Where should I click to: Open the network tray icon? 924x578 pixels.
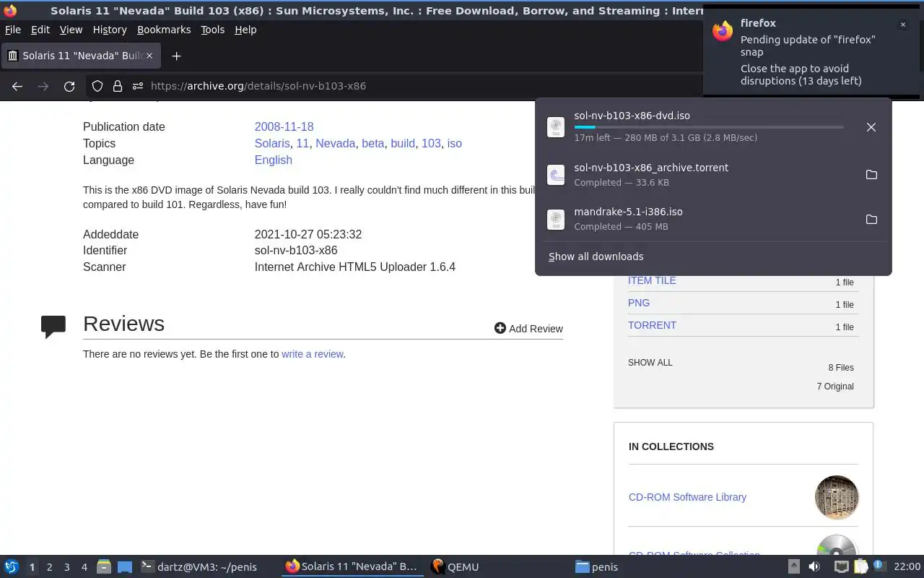[x=841, y=566]
